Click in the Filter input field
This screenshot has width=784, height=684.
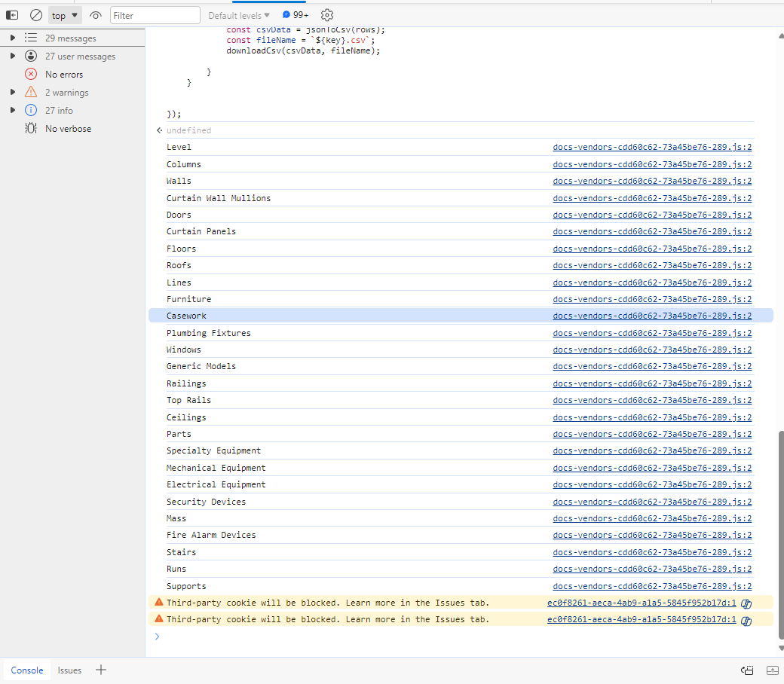tap(155, 15)
